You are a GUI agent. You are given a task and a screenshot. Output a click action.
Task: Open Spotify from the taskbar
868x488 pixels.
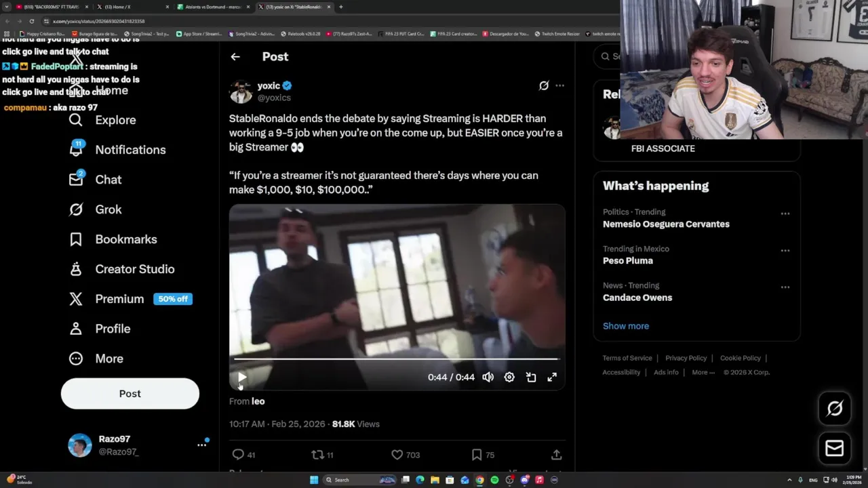point(494,480)
